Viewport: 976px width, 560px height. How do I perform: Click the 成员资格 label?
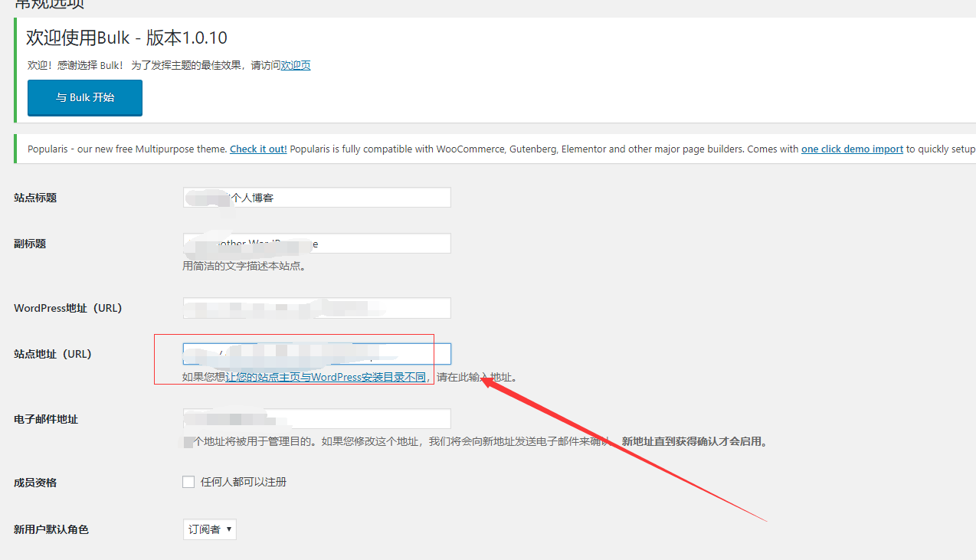pos(35,483)
